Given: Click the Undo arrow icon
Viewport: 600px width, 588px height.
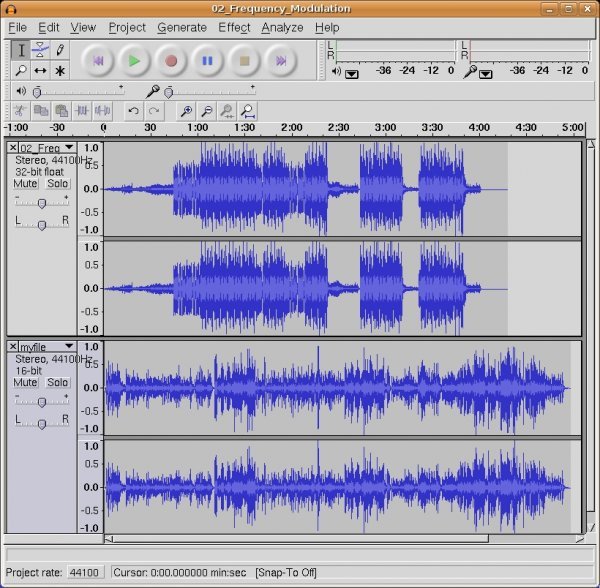Looking at the screenshot, I should [133, 111].
